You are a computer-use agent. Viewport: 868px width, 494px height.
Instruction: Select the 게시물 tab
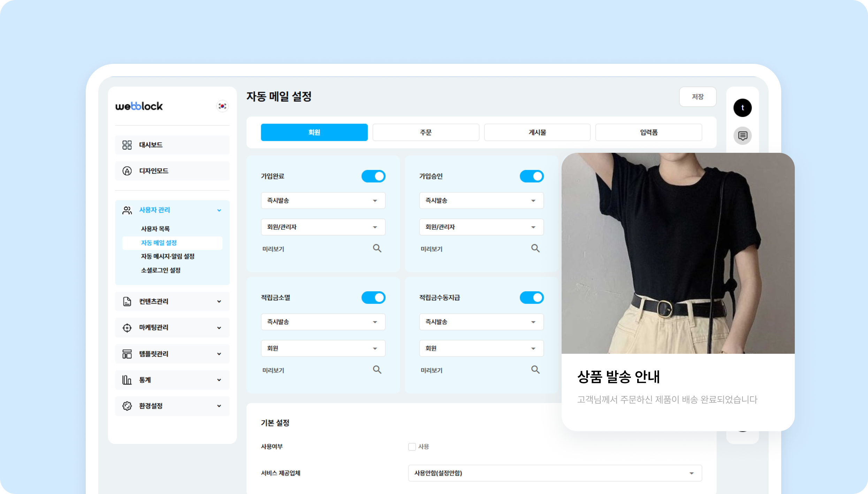click(537, 132)
